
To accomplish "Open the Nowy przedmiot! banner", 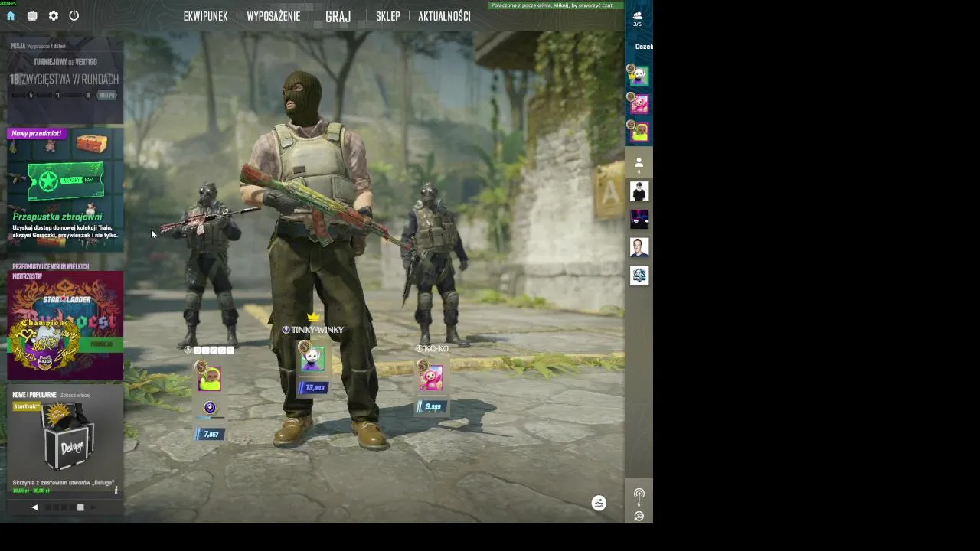I will point(36,133).
